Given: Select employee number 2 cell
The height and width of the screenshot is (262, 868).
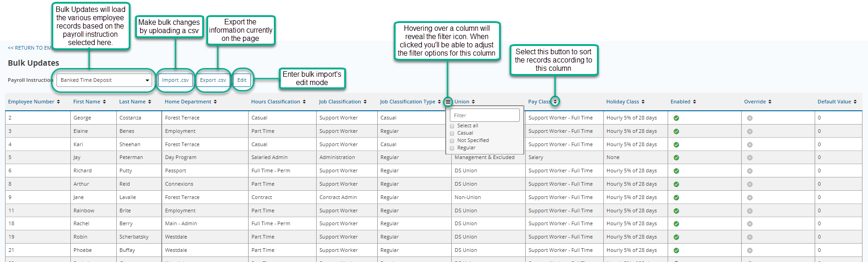Looking at the screenshot, I should [38, 118].
